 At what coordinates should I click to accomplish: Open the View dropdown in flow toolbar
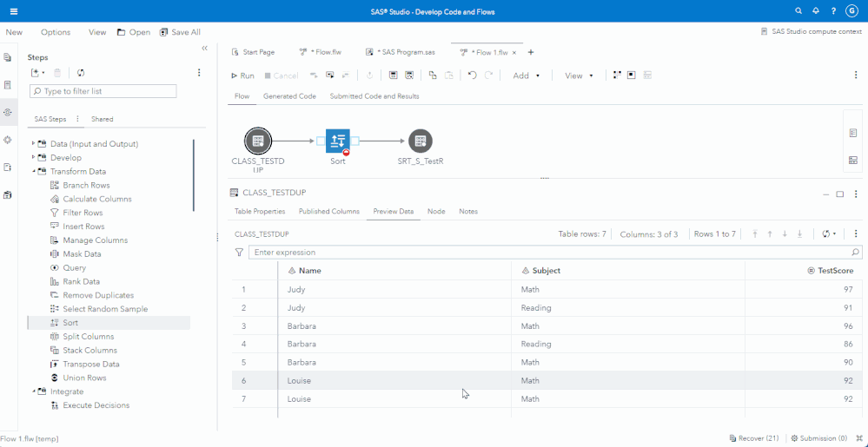point(579,76)
